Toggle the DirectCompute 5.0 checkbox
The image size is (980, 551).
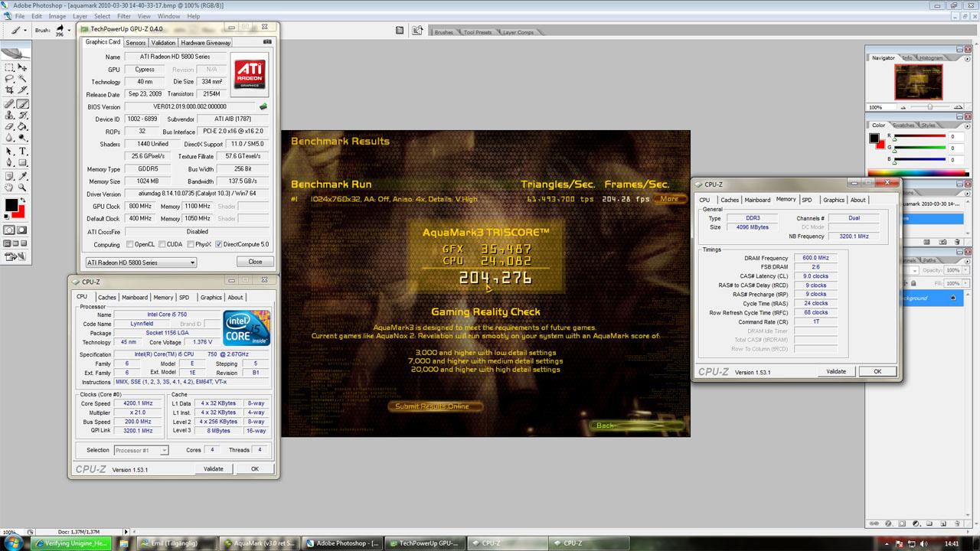pyautogui.click(x=219, y=245)
